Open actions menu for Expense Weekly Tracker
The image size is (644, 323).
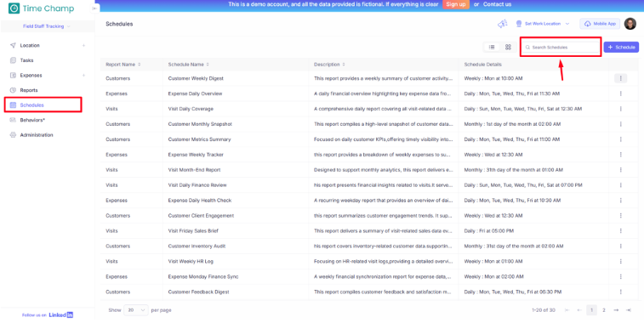[x=620, y=155]
